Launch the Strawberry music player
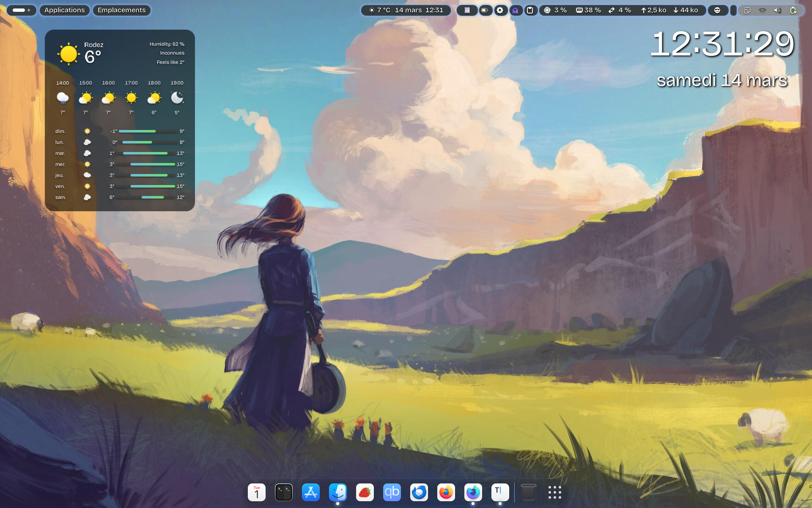The height and width of the screenshot is (508, 812). point(365,492)
